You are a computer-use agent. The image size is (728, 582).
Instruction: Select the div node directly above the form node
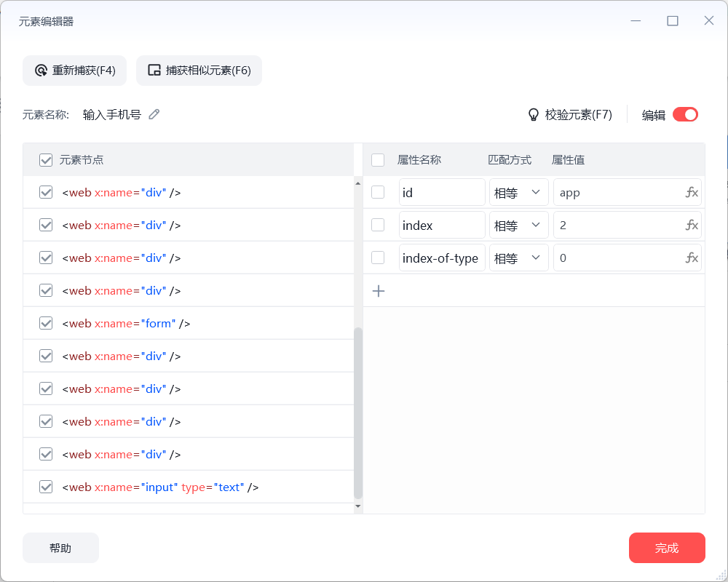(189, 290)
